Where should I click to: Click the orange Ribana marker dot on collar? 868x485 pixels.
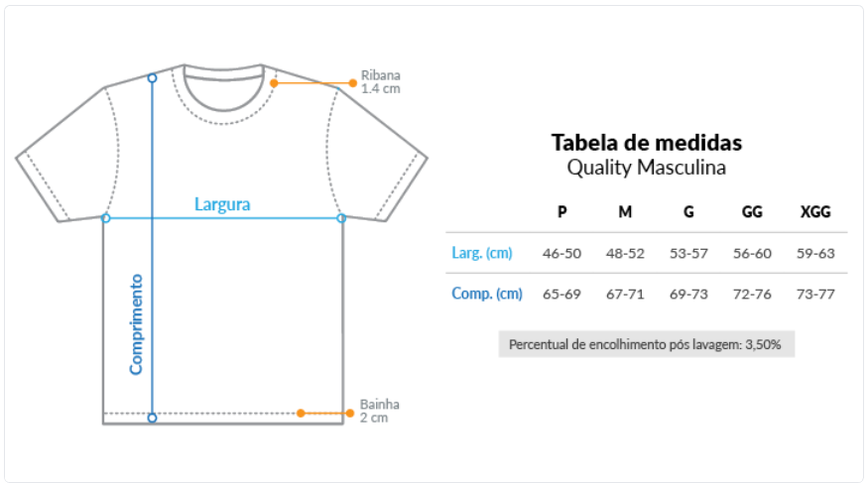(274, 83)
